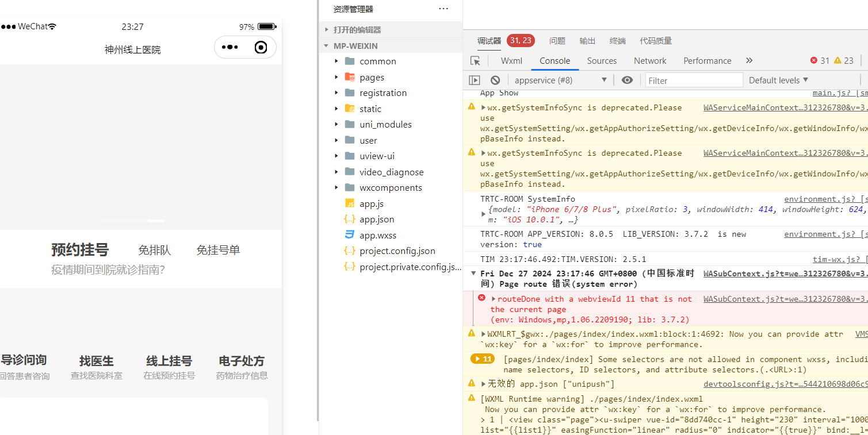Screen dimensions: 868x435
Task: Open the devtoolsconfig.js source link
Action: (x=786, y=384)
